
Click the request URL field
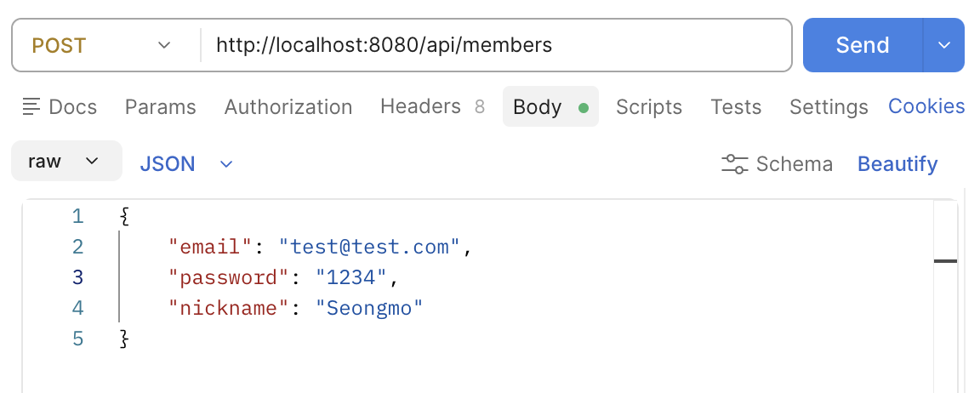pos(493,45)
